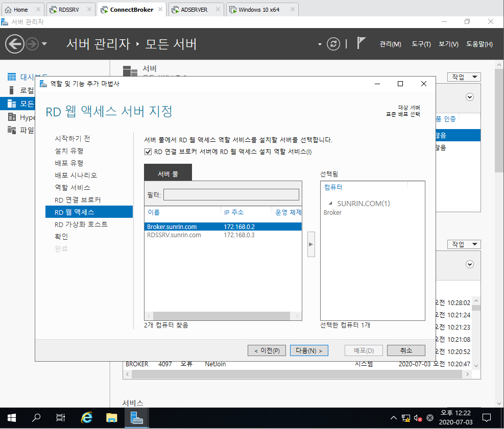Image resolution: width=504 pixels, height=429 pixels.
Task: Select the Hyper-V icon in sidebar
Action: (12, 117)
